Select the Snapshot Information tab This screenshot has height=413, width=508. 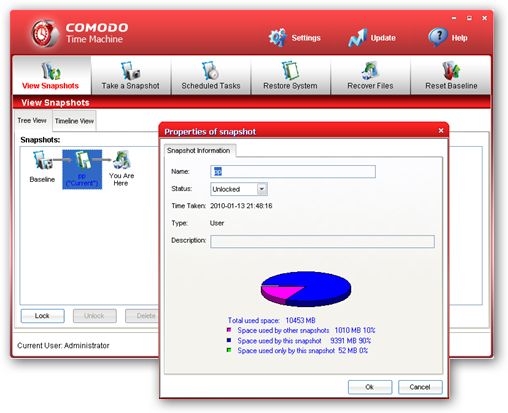[199, 150]
